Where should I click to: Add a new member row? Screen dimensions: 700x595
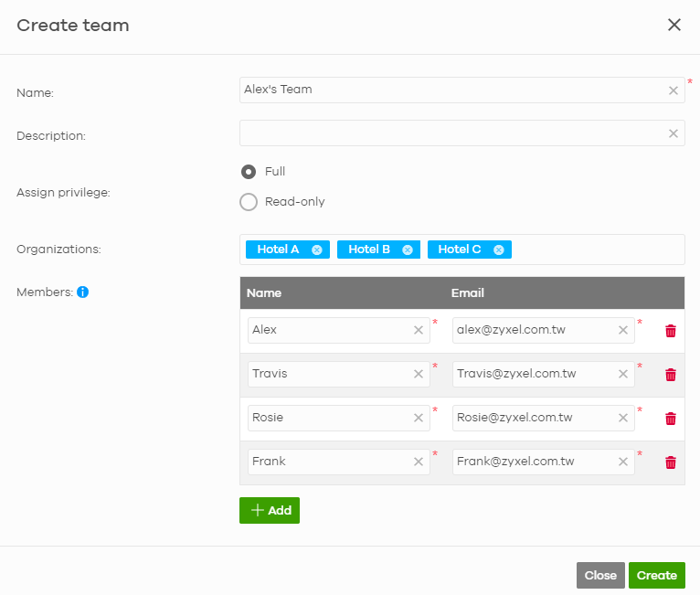pyautogui.click(x=270, y=510)
